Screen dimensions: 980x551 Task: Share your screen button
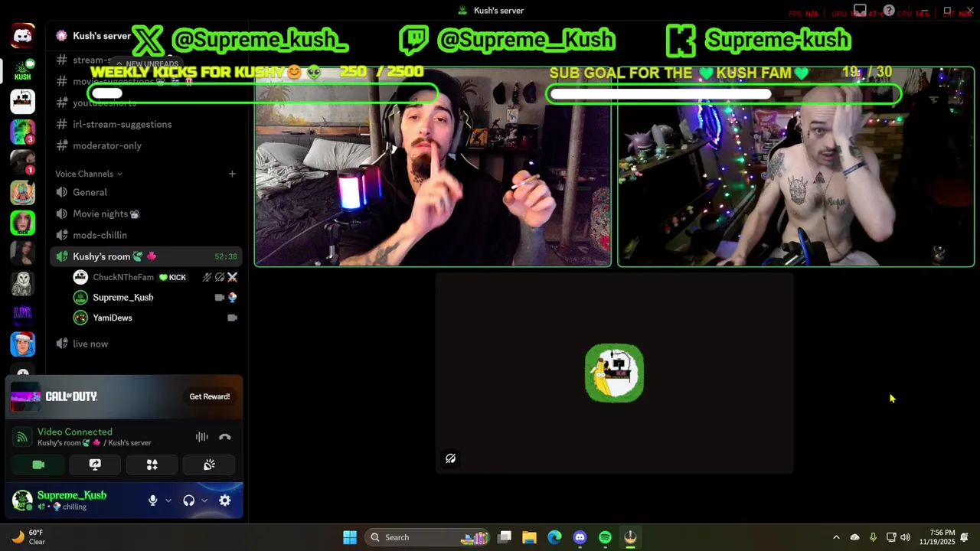click(95, 465)
